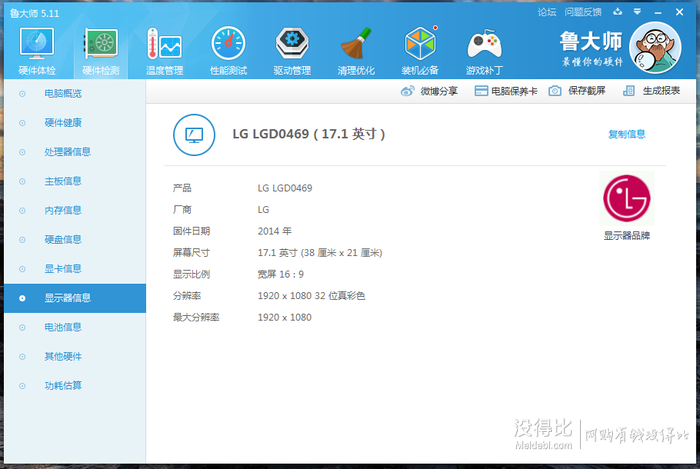Select 电脑概览 in sidebar
Screen dimensions: 700x469
[x=75, y=94]
